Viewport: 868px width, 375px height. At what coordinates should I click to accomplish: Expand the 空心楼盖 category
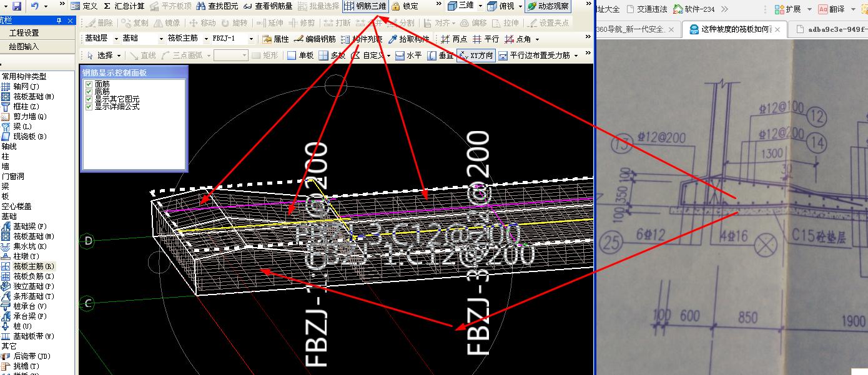click(x=16, y=207)
